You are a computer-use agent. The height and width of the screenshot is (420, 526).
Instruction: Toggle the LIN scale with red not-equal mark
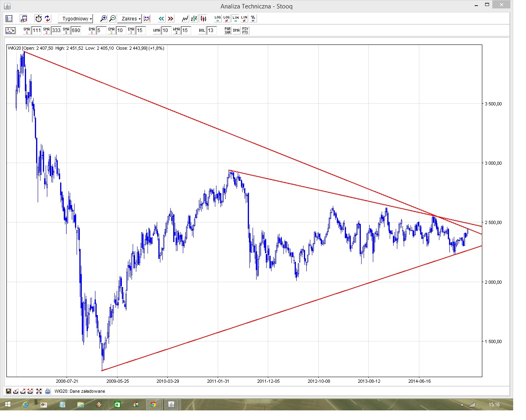(244, 18)
